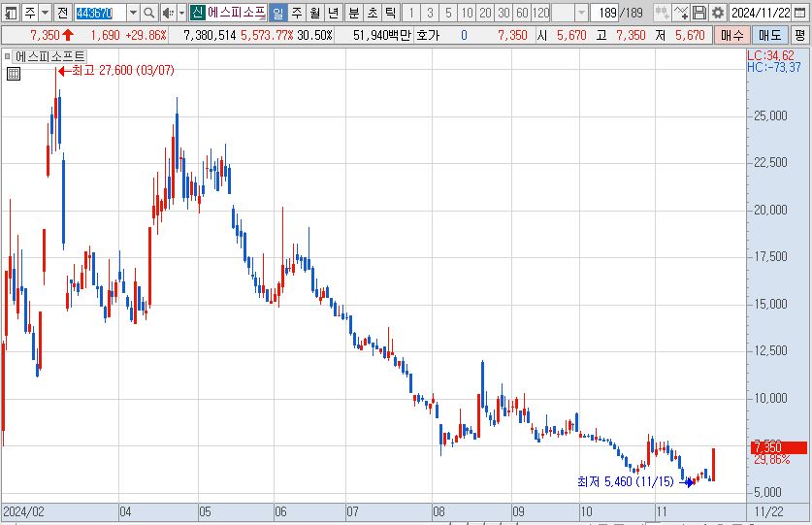Click the green 신 badge icon
Image resolution: width=812 pixels, height=525 pixels.
coord(197,13)
